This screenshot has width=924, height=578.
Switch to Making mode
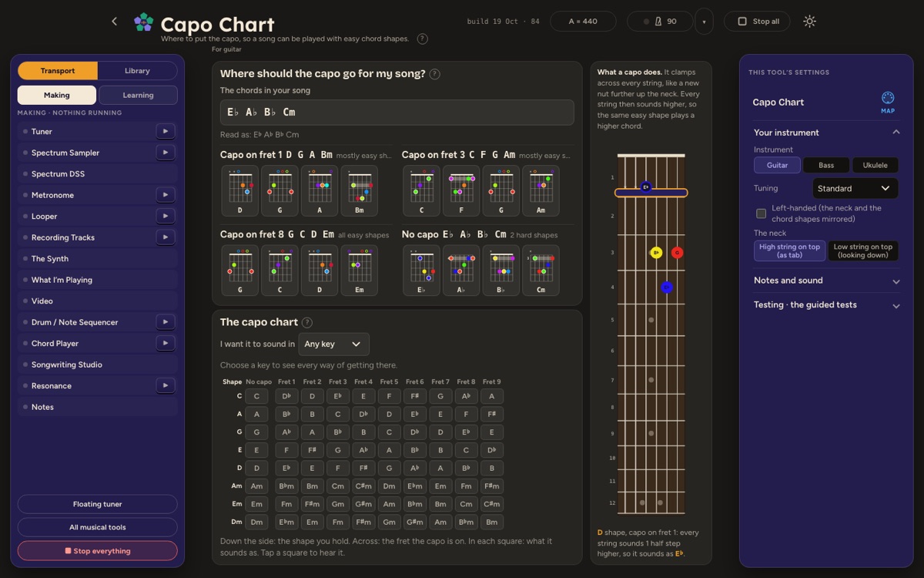coord(57,96)
